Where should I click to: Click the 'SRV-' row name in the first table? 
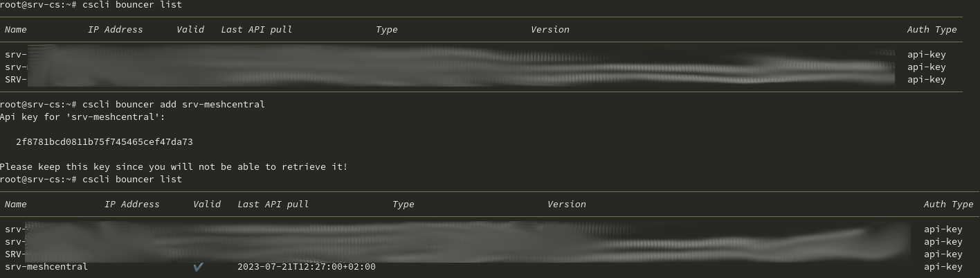click(x=16, y=80)
